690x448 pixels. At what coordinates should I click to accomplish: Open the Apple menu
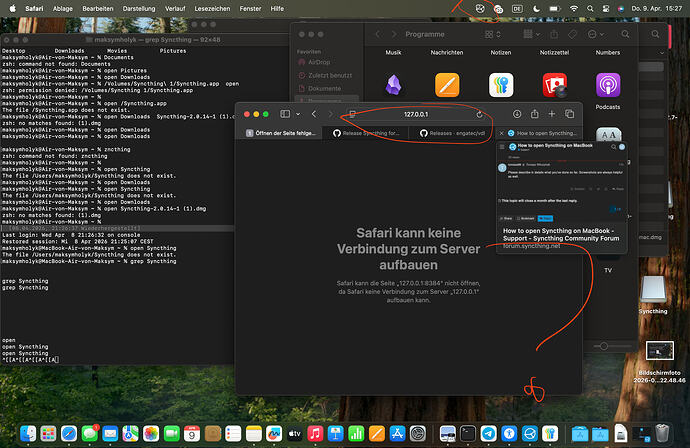click(x=12, y=8)
